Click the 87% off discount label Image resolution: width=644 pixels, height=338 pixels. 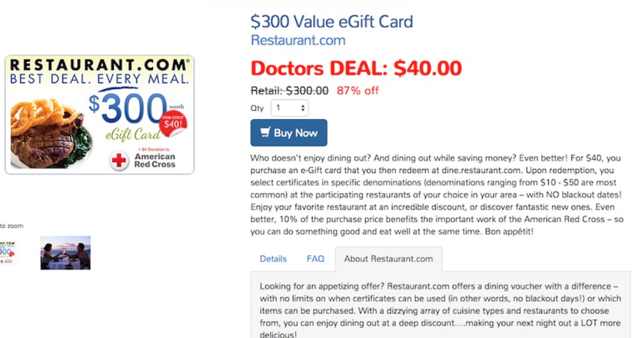point(358,90)
